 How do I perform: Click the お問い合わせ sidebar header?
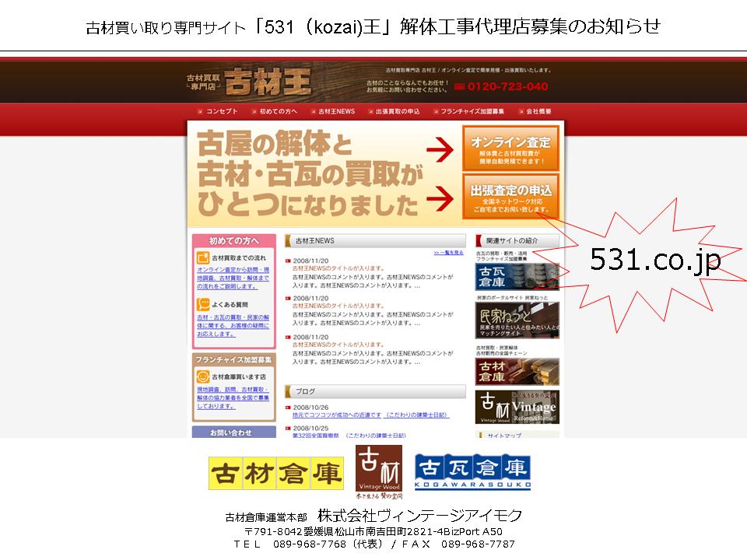click(234, 432)
